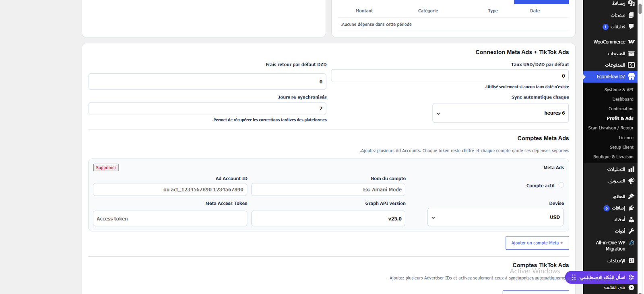Viewport: 644px width, 294px height.
Task: Click the Montant column header
Action: coord(364,11)
